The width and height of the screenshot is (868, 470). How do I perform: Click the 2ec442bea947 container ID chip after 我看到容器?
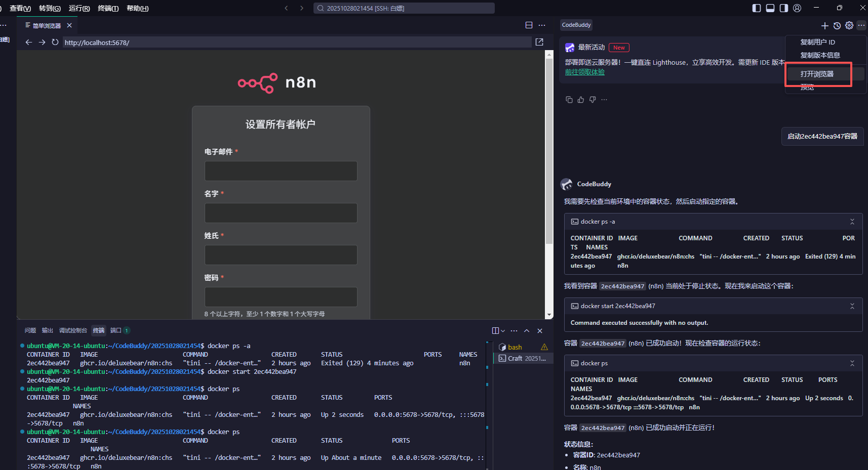[623, 286]
